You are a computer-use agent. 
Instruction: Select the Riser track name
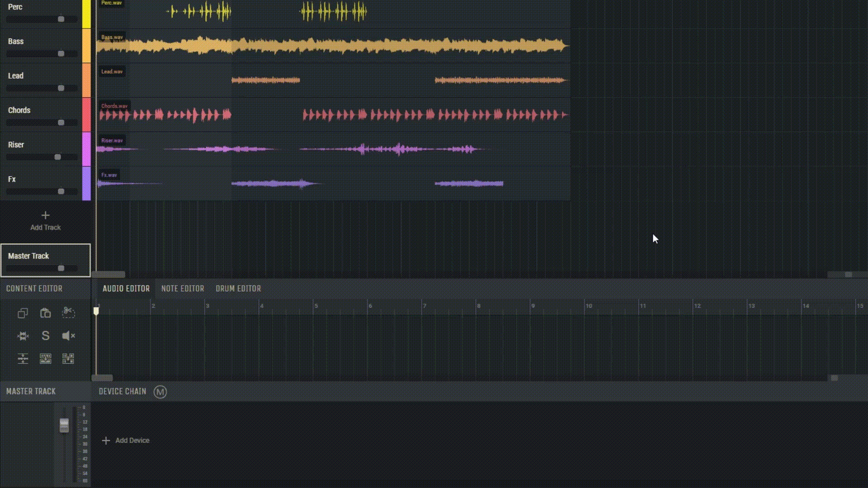point(16,145)
